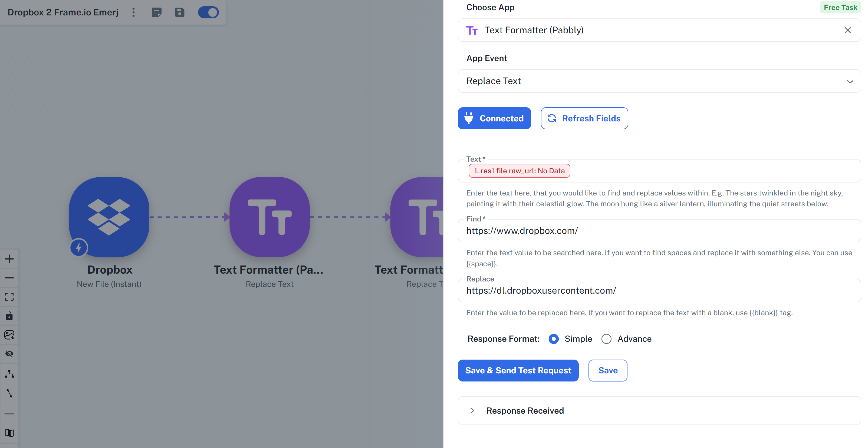The image size is (868, 448).
Task: Open the workflow notes icon
Action: pyautogui.click(x=156, y=12)
